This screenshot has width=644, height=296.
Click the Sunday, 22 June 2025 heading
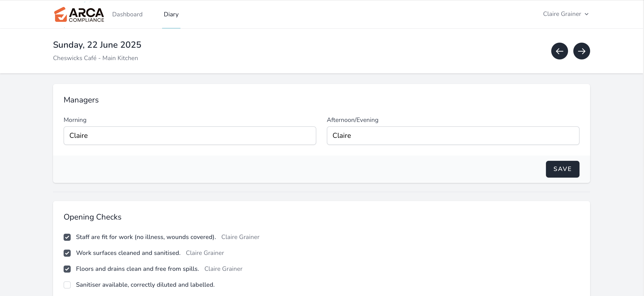tap(97, 45)
